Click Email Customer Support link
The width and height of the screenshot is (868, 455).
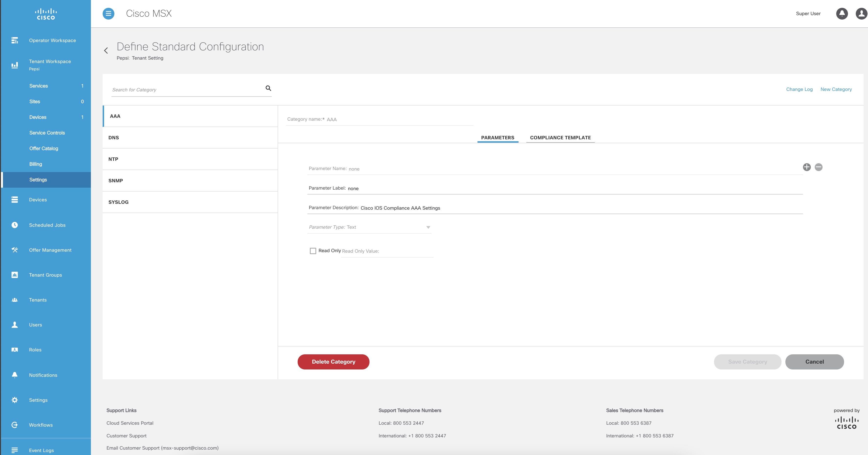pos(163,448)
